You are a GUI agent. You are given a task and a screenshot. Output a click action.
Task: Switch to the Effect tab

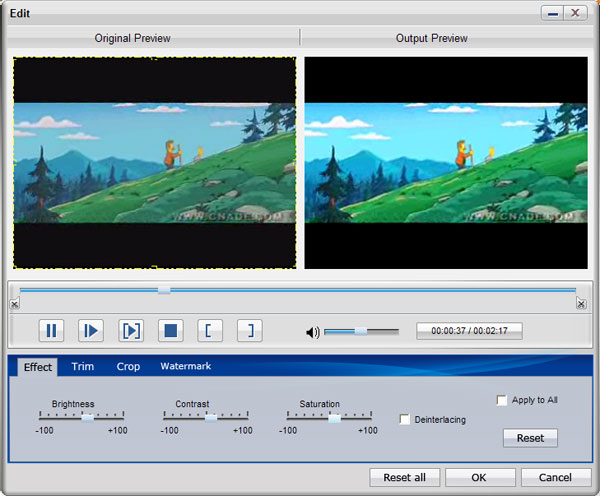point(38,367)
